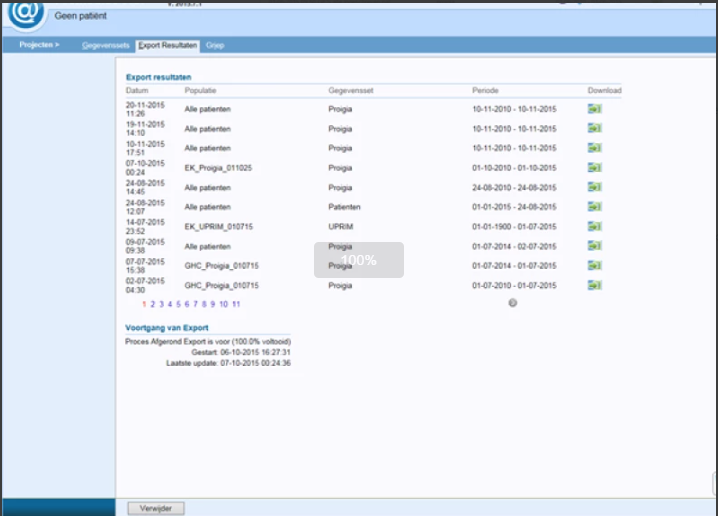Viewport: 718px width, 516px height.
Task: Click the Datum column header
Action: tap(137, 90)
